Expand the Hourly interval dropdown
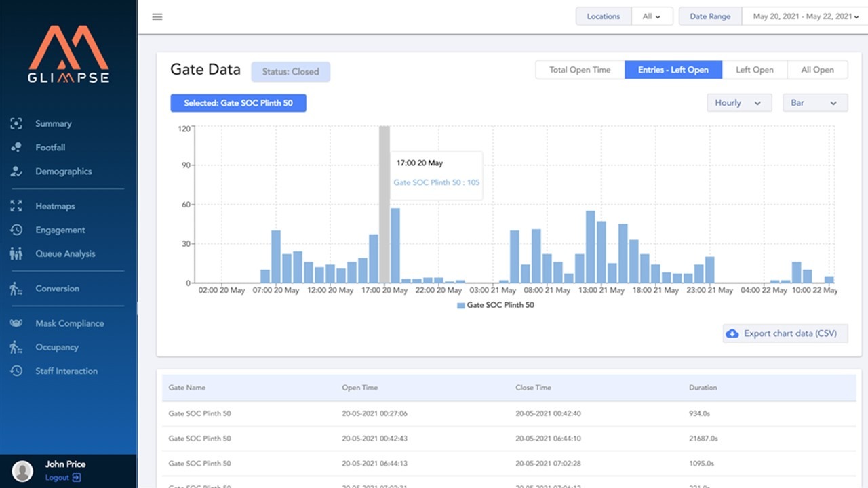The height and width of the screenshot is (488, 868). pyautogui.click(x=739, y=102)
